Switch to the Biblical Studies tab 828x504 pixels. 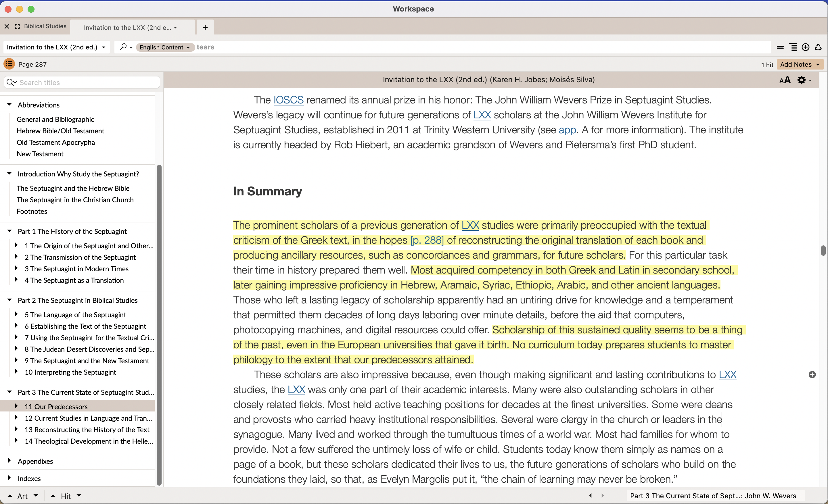pos(45,26)
